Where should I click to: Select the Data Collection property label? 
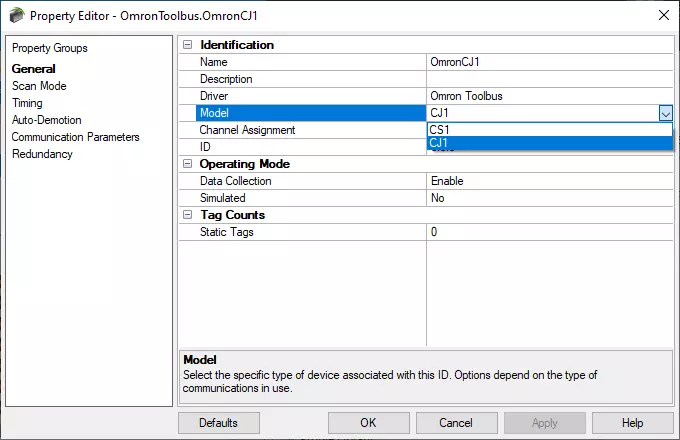pos(235,181)
